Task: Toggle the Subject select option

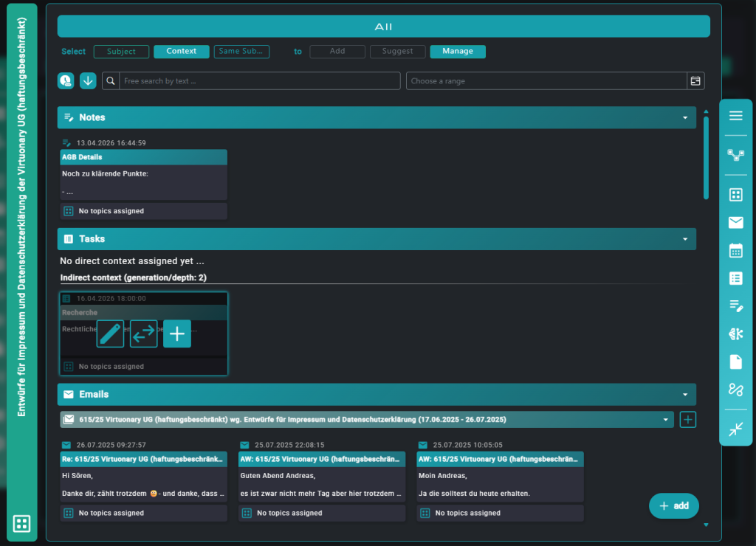Action: (121, 52)
